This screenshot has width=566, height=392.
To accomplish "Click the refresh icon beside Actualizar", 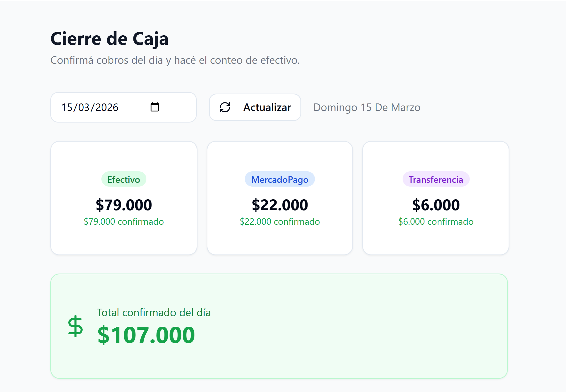I will tap(225, 107).
